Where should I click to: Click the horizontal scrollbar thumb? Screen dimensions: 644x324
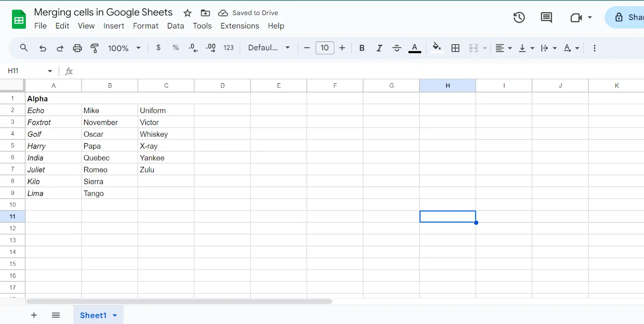179,301
